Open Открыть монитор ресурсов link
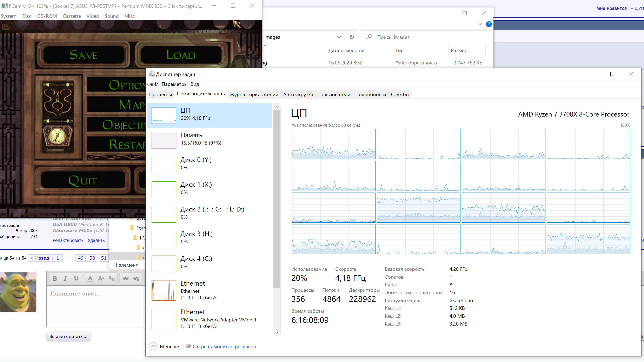 224,346
